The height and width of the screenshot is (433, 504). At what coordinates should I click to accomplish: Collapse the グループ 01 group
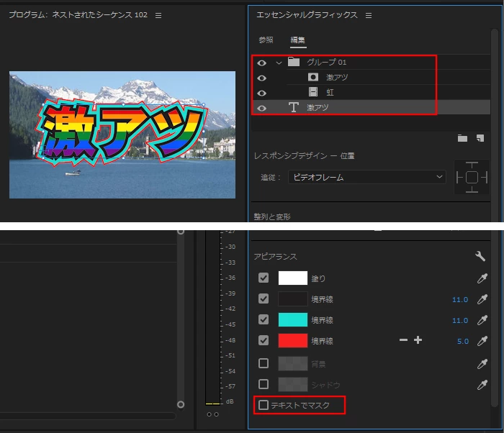[x=279, y=63]
